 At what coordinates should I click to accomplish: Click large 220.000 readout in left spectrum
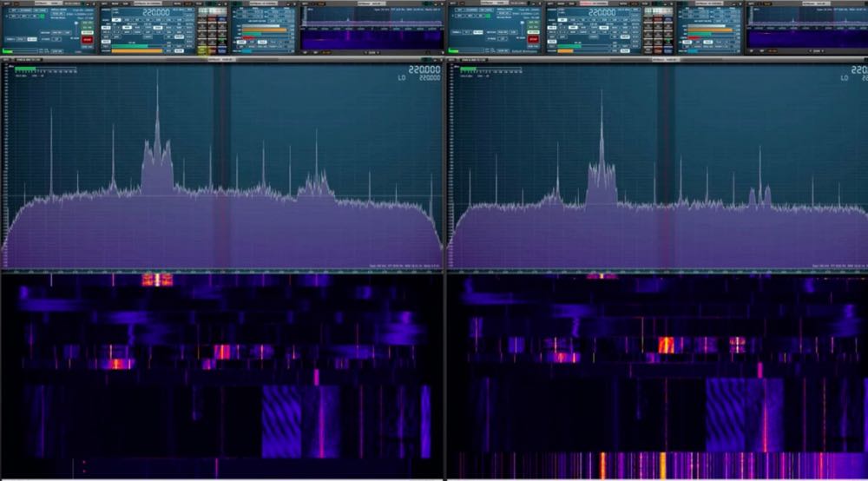(x=424, y=69)
